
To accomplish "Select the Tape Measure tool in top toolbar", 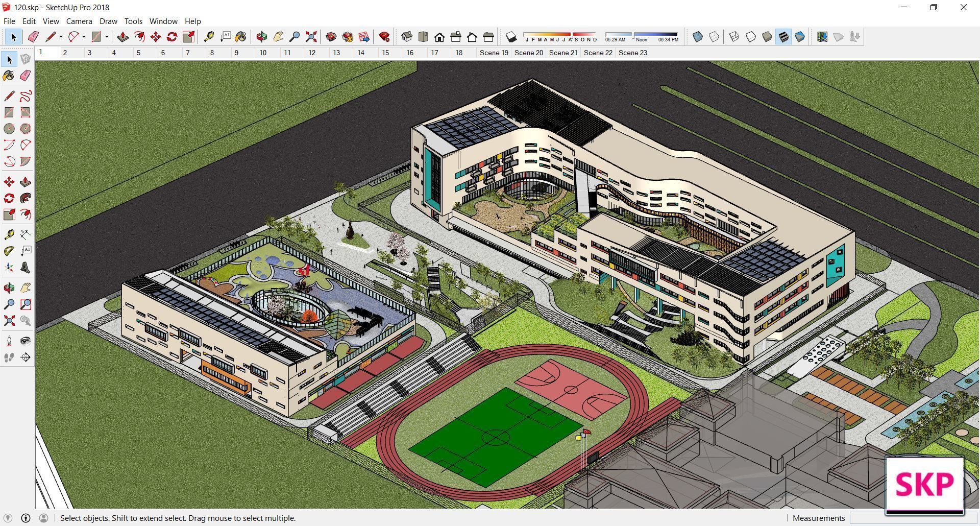I will click(x=209, y=37).
